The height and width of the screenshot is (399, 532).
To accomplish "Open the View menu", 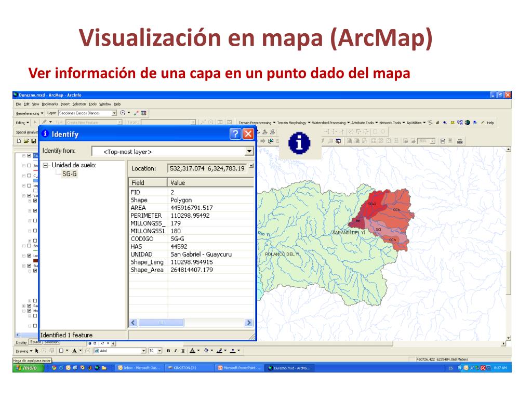I will [x=36, y=104].
